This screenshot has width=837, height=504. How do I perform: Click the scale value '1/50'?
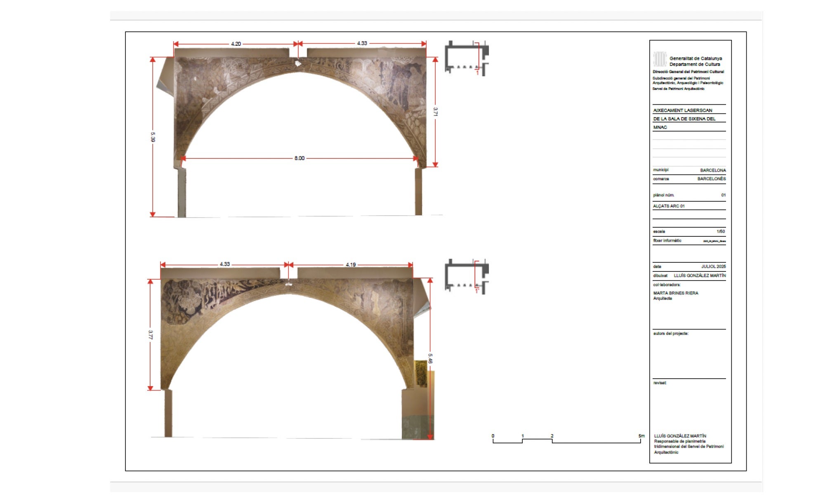point(721,231)
